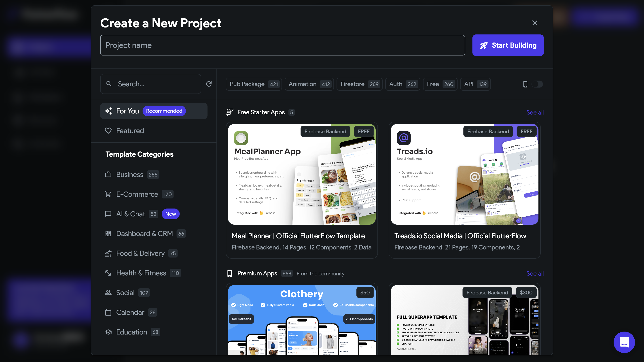Click the Featured heart icon
The height and width of the screenshot is (362, 644).
pyautogui.click(x=108, y=131)
